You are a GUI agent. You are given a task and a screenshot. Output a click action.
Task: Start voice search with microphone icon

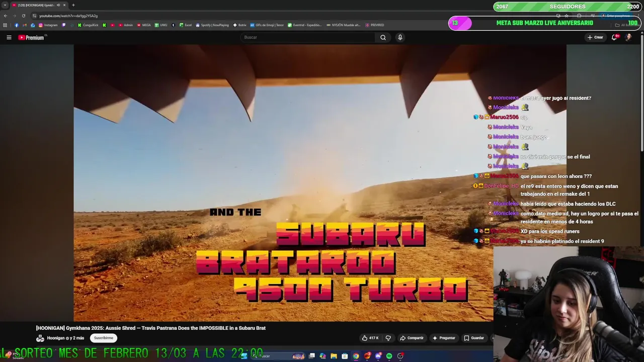[x=400, y=37]
